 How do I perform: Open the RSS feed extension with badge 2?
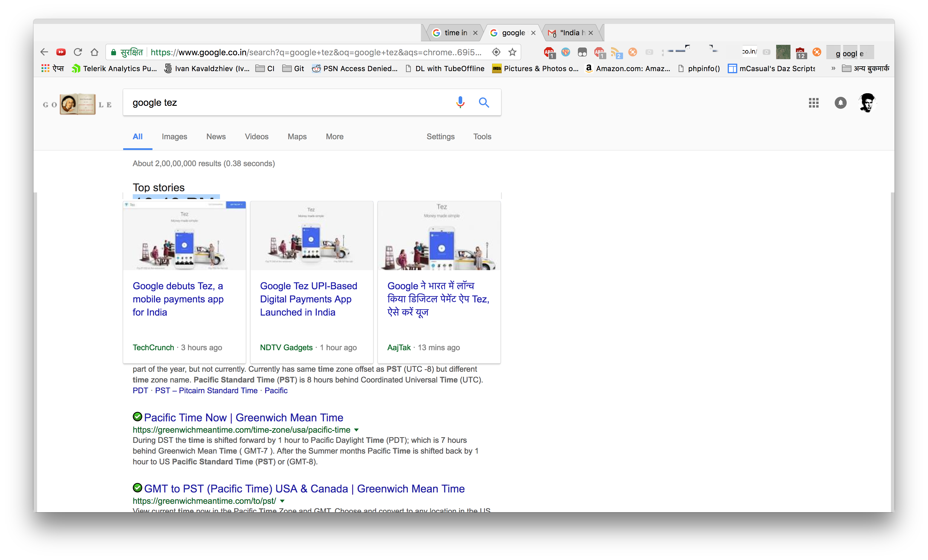coord(616,53)
